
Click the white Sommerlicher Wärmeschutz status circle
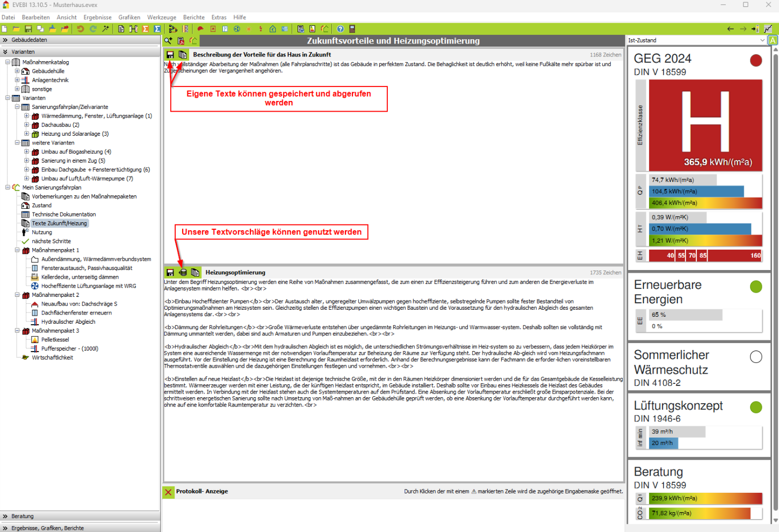(x=756, y=357)
